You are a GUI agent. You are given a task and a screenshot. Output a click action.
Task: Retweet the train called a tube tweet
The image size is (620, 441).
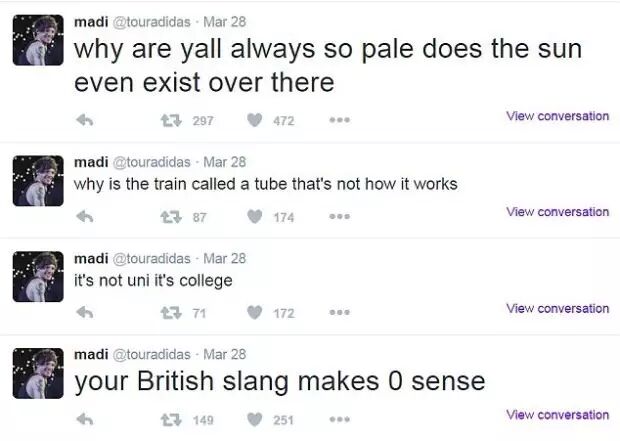[x=171, y=217]
